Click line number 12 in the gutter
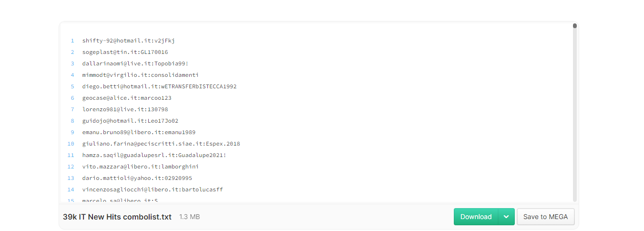 click(x=71, y=167)
